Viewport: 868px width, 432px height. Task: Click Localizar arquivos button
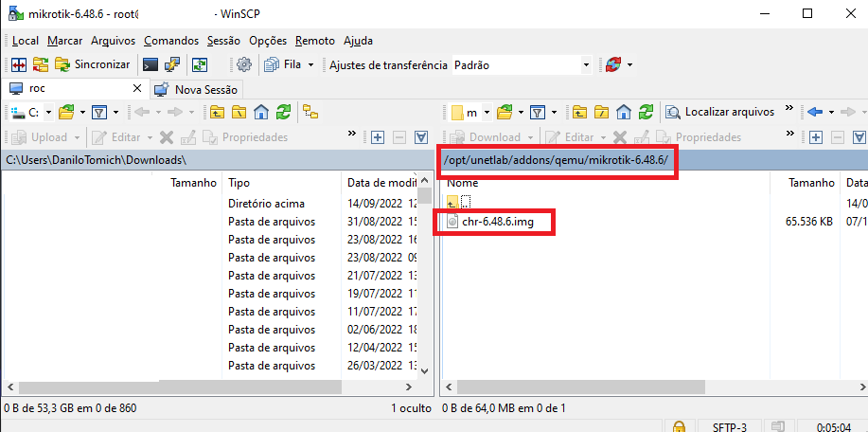(720, 113)
